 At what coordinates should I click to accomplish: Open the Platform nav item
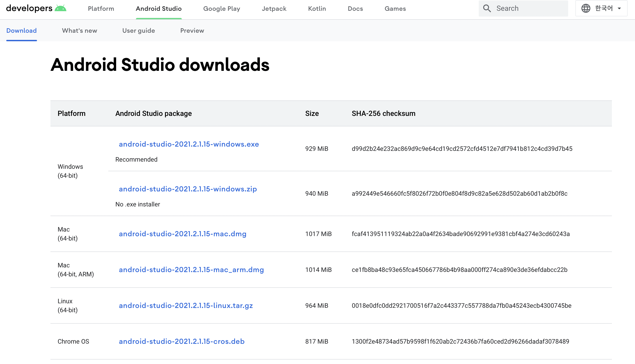point(101,9)
